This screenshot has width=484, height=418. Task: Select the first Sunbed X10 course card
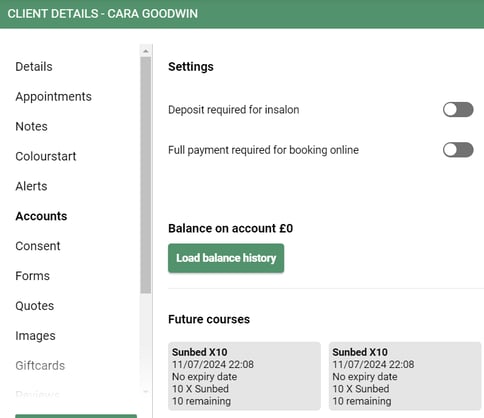point(244,376)
